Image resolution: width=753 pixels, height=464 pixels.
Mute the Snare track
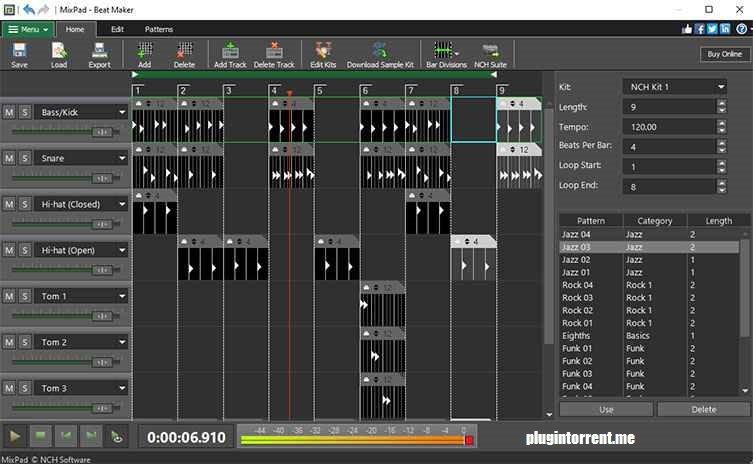[9, 158]
